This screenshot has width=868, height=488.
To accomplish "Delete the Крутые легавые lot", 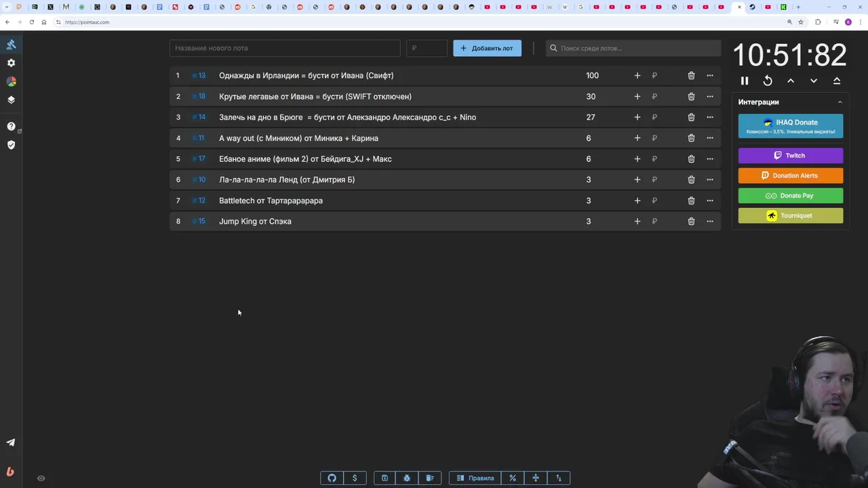I will pos(691,96).
